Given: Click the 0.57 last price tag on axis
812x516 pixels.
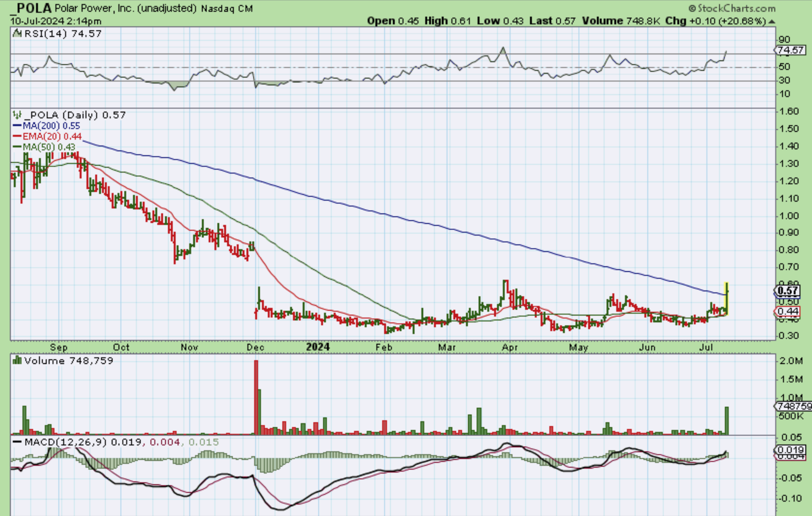Looking at the screenshot, I should tap(787, 291).
